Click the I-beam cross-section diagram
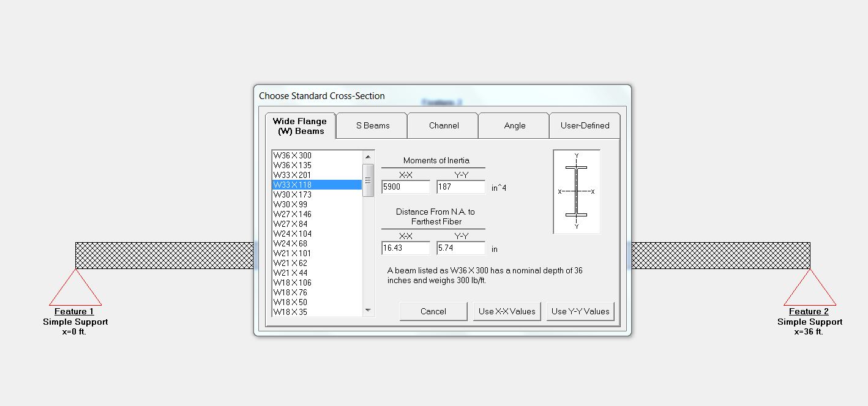868x406 pixels. tap(576, 191)
